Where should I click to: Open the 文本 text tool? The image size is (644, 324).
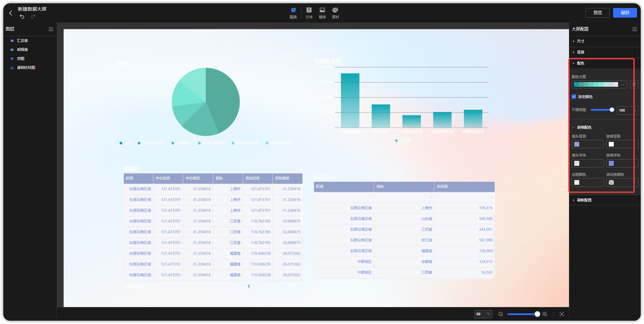click(309, 13)
